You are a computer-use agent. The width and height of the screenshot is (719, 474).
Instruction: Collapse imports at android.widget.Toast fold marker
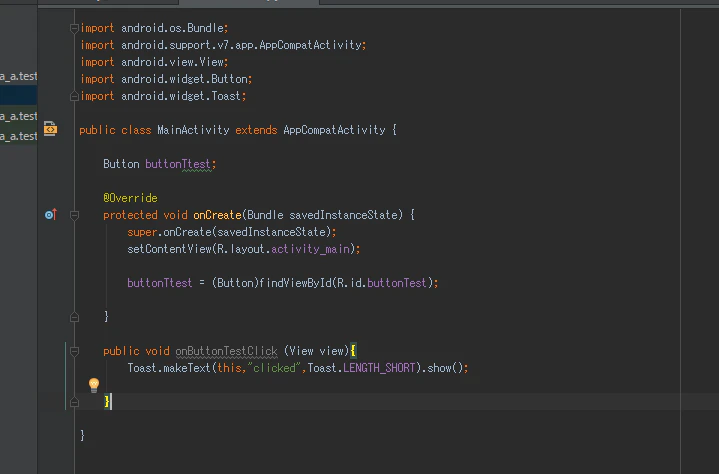coord(74,96)
